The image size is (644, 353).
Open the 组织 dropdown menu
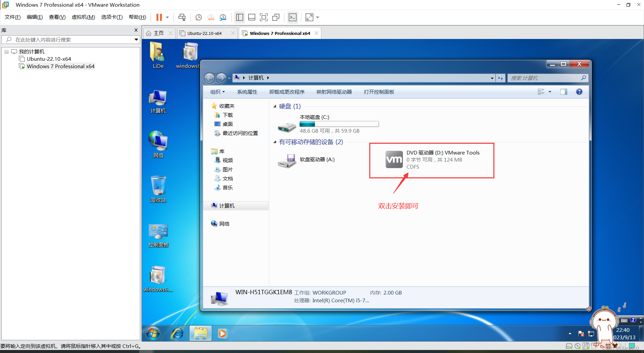tap(217, 92)
